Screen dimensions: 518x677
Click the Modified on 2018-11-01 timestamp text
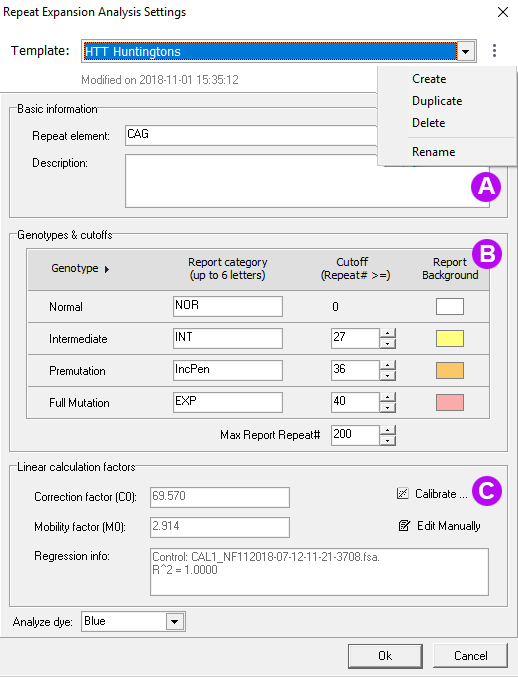[160, 80]
